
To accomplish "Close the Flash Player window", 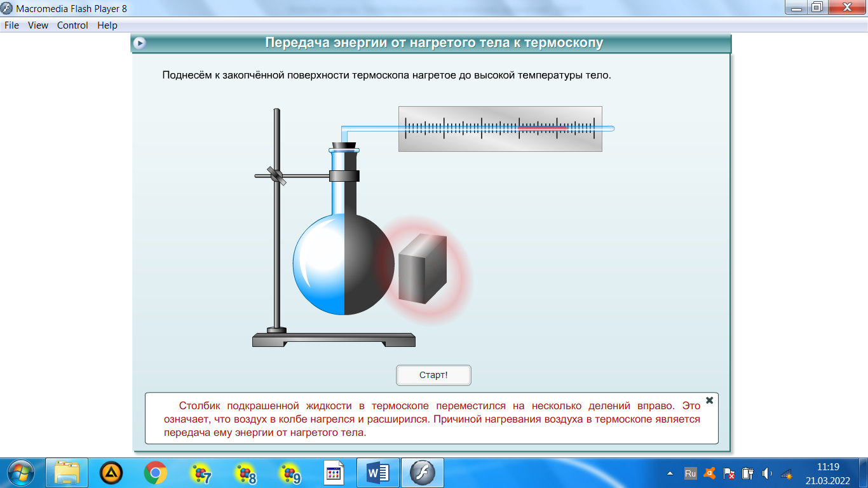I will tap(846, 8).
